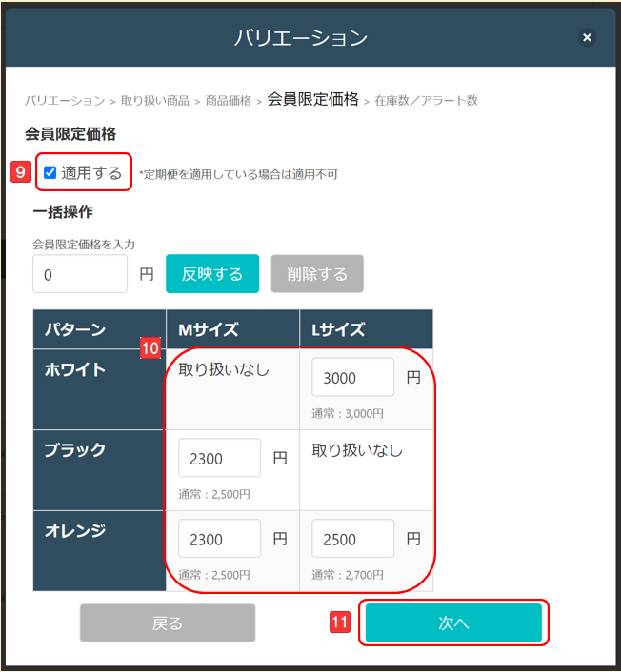Toggle the 適用する checkbox
This screenshot has height=672, width=621.
(x=50, y=172)
